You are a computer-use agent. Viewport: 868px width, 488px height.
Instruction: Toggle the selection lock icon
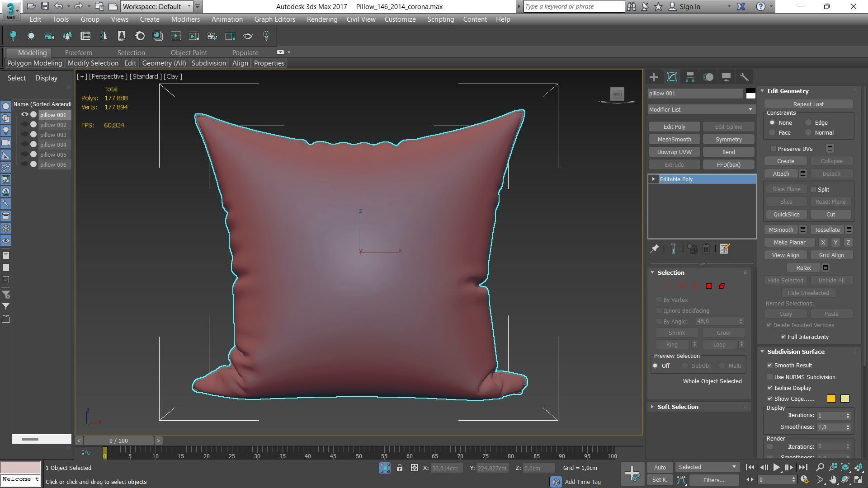tap(400, 468)
